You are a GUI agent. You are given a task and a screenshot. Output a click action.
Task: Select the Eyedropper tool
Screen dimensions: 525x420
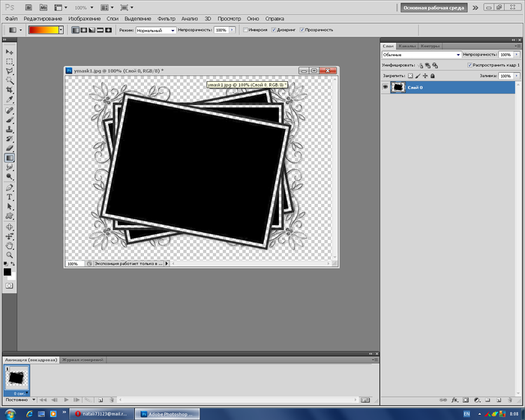click(9, 100)
